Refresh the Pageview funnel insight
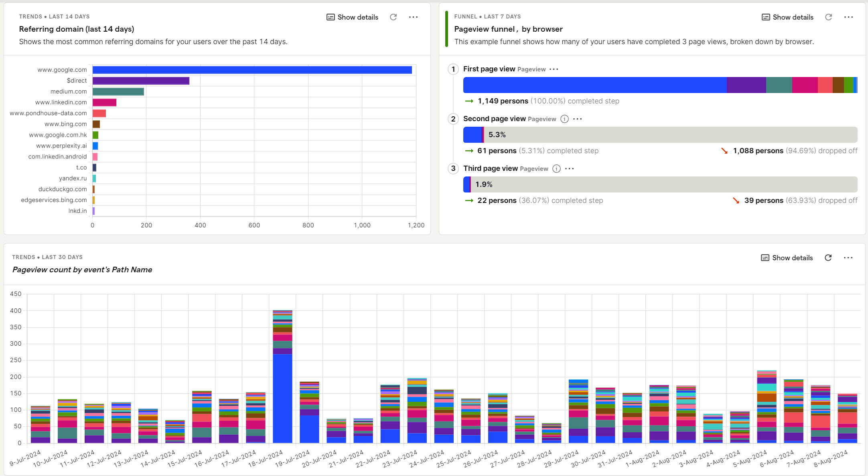The width and height of the screenshot is (868, 476). [x=829, y=17]
